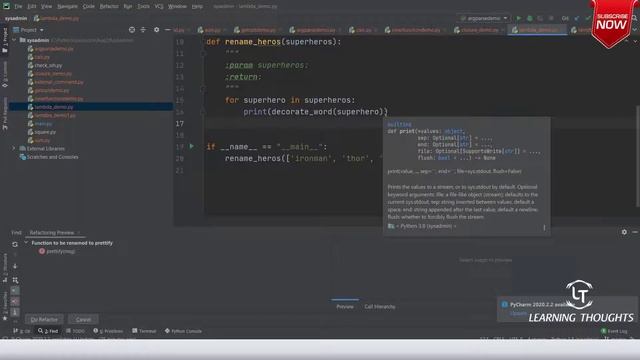
Task: Click the rerun refresh icon in Find panel
Action: pos(15,244)
